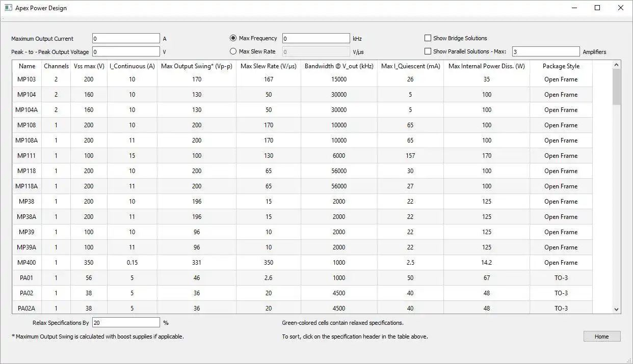Click the 350 Vss max cell

pyautogui.click(x=89, y=263)
